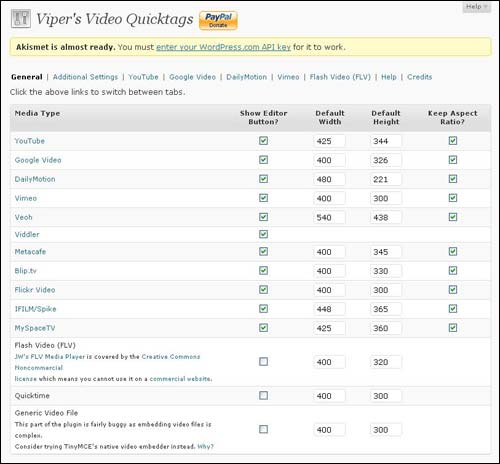500x464 pixels.
Task: Switch to the General tab
Action: (27, 77)
